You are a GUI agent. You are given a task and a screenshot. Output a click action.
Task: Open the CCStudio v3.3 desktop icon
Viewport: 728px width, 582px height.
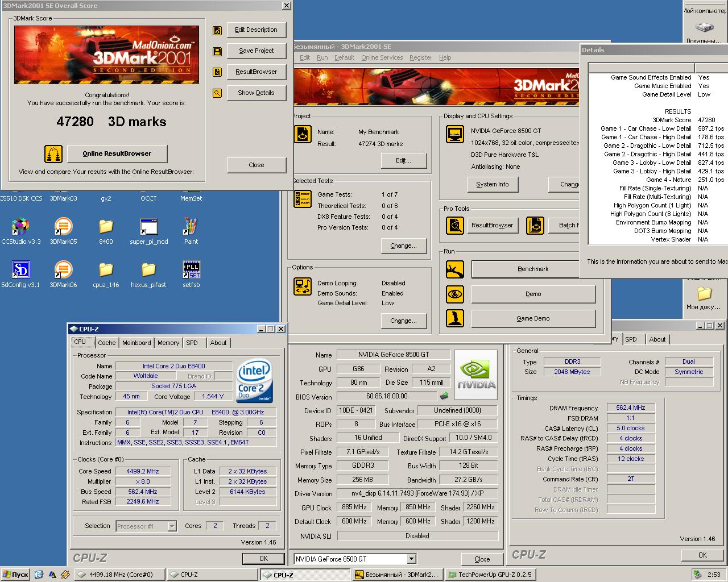(20, 227)
